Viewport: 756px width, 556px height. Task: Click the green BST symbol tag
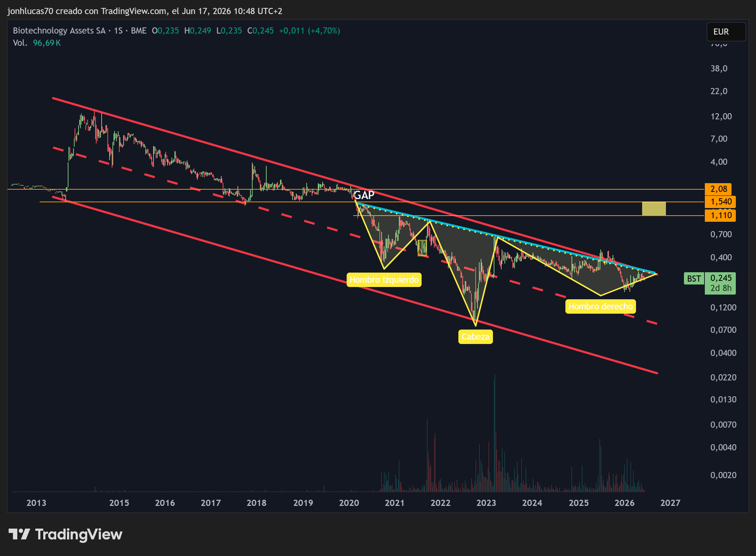(x=694, y=279)
